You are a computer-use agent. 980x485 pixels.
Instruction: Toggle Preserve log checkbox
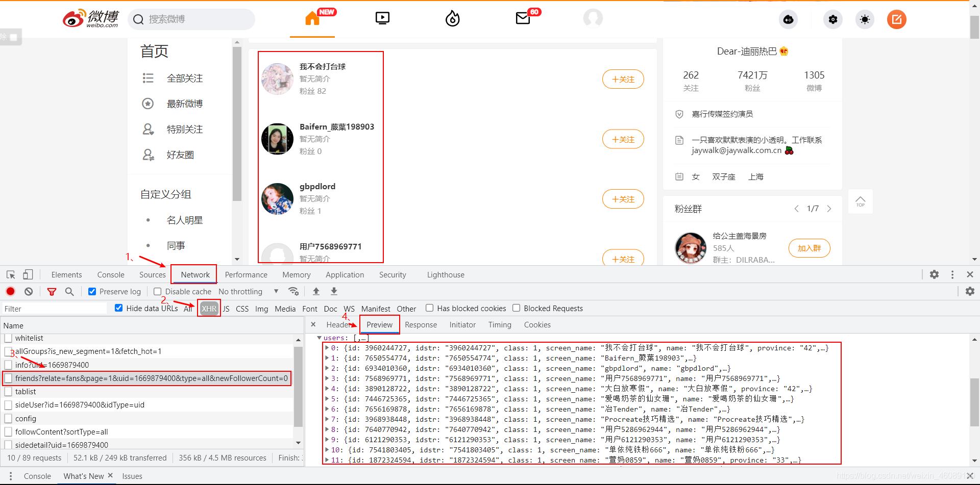[92, 291]
